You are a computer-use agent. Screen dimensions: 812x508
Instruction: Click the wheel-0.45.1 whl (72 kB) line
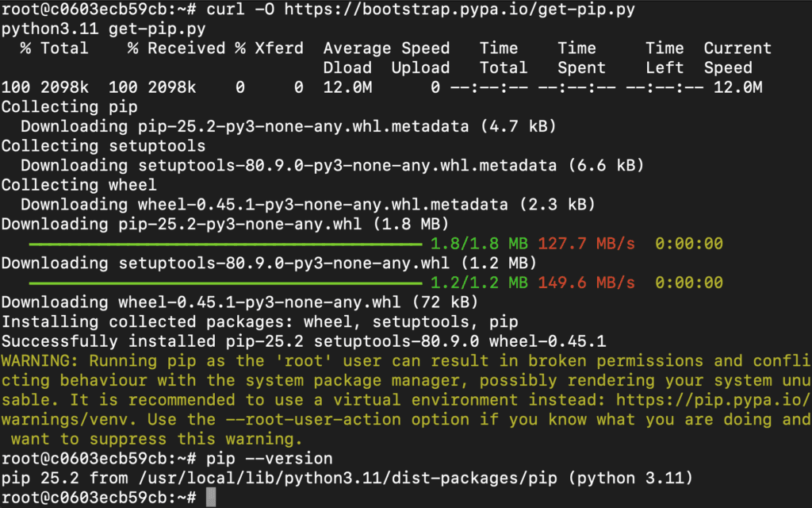click(239, 302)
